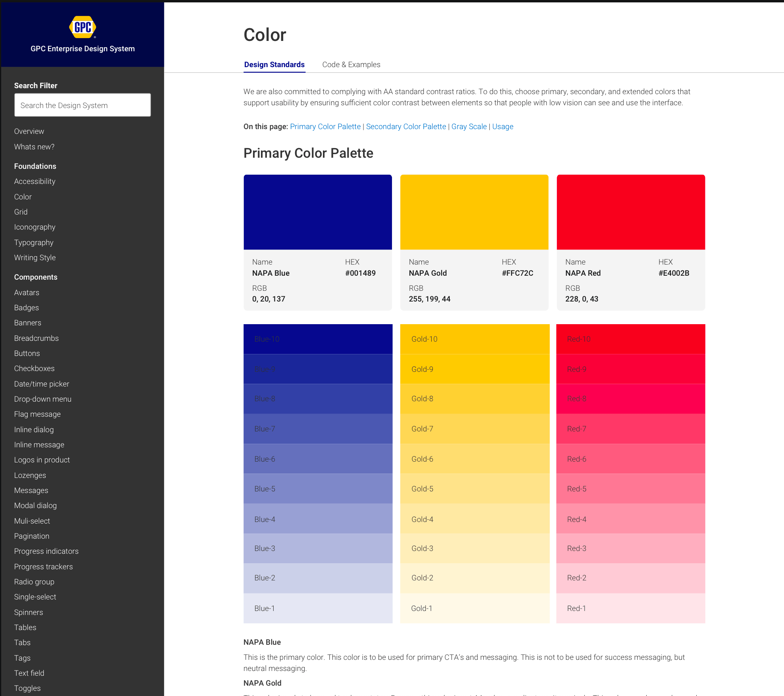Open the Spinners page
784x696 pixels.
28,612
